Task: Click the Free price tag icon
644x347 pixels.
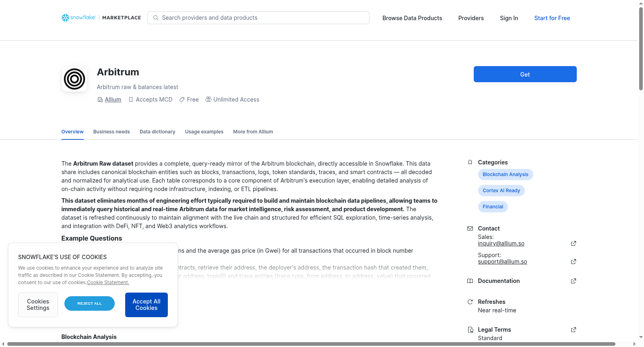Action: (x=182, y=100)
